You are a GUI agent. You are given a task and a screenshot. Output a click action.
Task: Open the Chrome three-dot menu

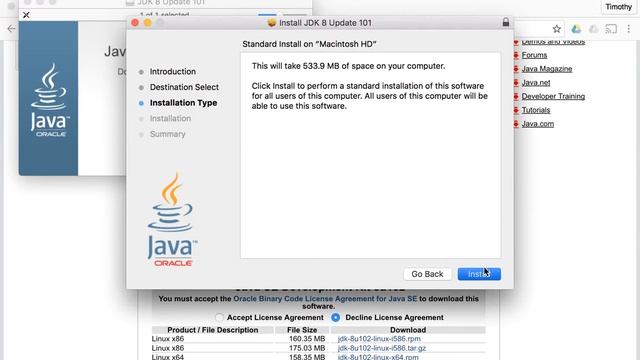pos(629,29)
